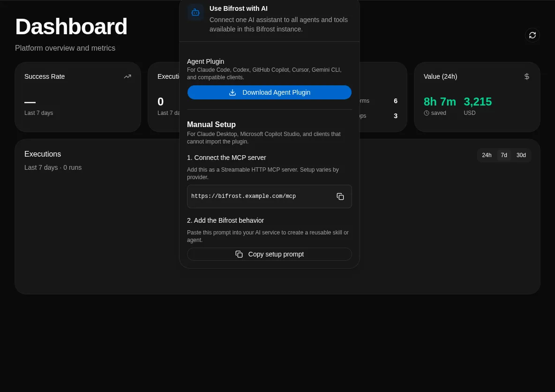555x392 pixels.
Task: Click the Success Rate card title
Action: (45, 76)
